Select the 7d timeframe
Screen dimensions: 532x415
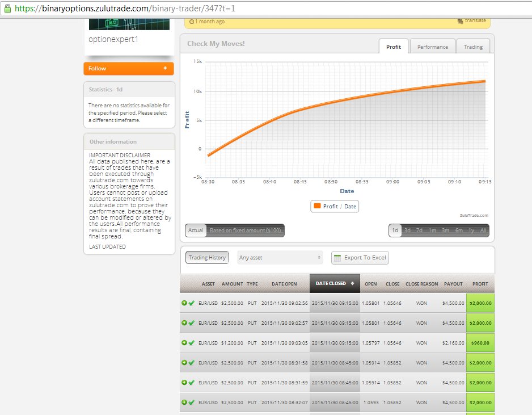click(419, 230)
